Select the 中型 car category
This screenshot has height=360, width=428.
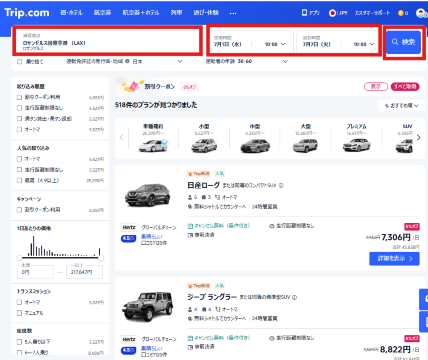(x=255, y=138)
